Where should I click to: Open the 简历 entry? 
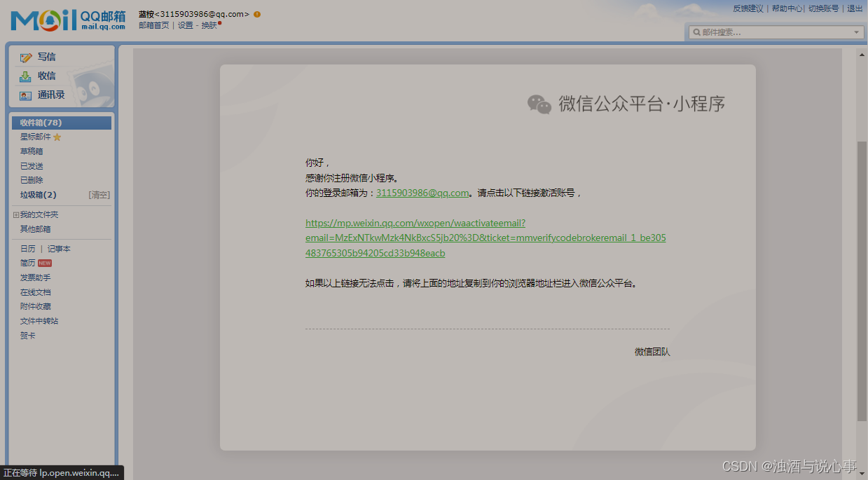(28, 263)
